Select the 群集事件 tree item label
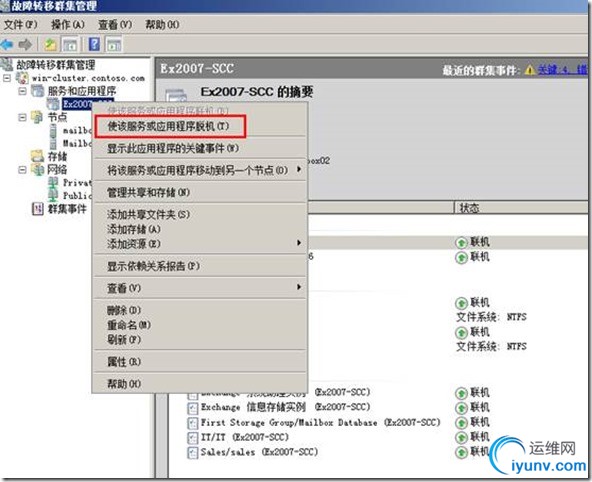Screen dimensions: 592x482 pos(67,209)
